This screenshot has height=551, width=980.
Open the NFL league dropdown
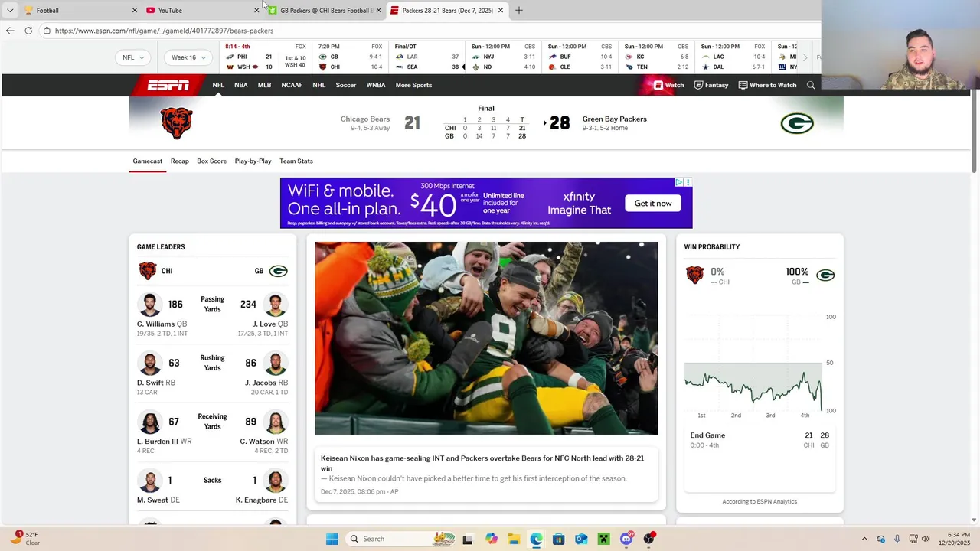[135, 57]
